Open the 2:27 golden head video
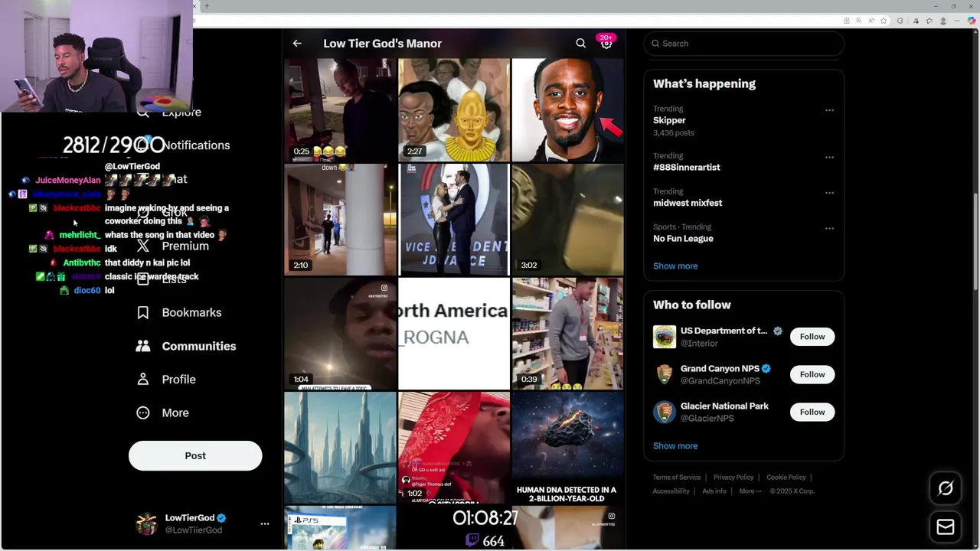Viewport: 980px width, 551px height. coord(454,109)
